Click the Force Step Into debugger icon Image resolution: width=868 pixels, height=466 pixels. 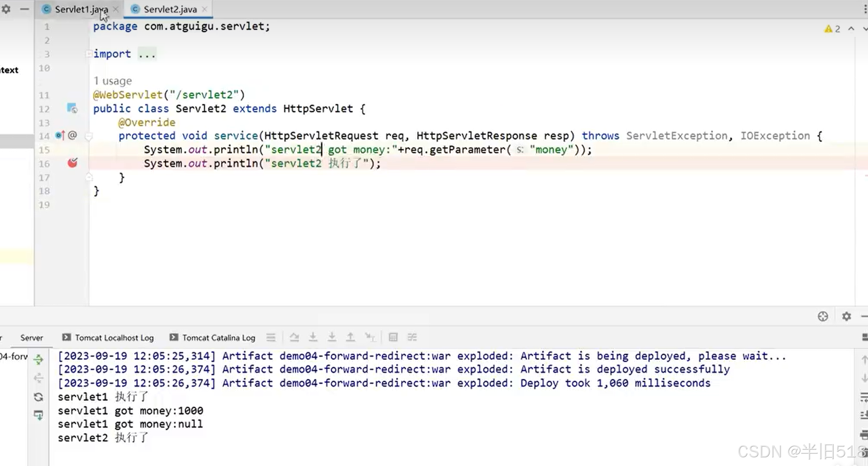click(x=332, y=337)
